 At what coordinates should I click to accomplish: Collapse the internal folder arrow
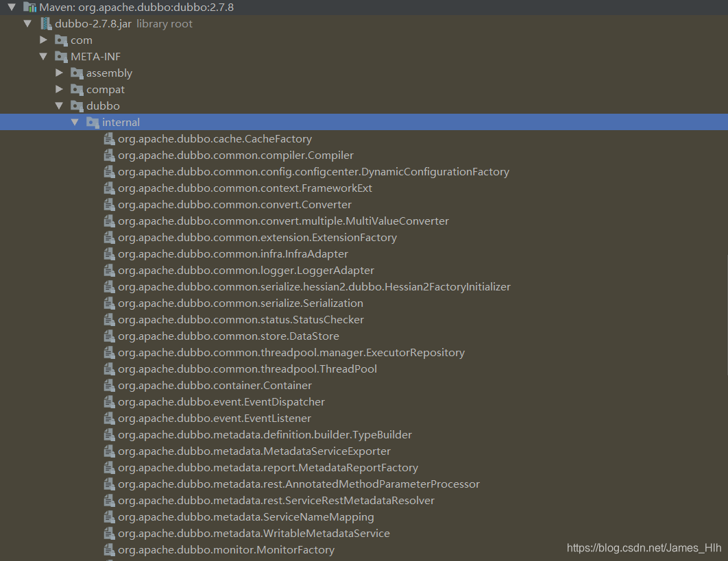(75, 122)
